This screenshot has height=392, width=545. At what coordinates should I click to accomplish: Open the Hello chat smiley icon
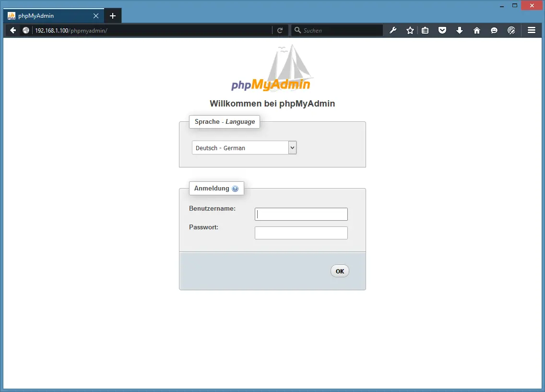pos(494,31)
